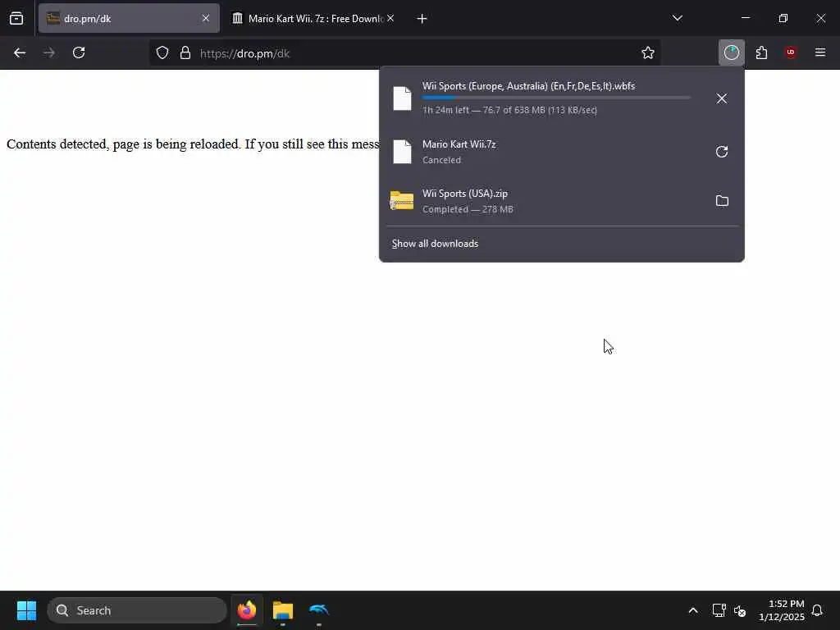Show hidden system tray icons
840x630 pixels.
pos(692,610)
